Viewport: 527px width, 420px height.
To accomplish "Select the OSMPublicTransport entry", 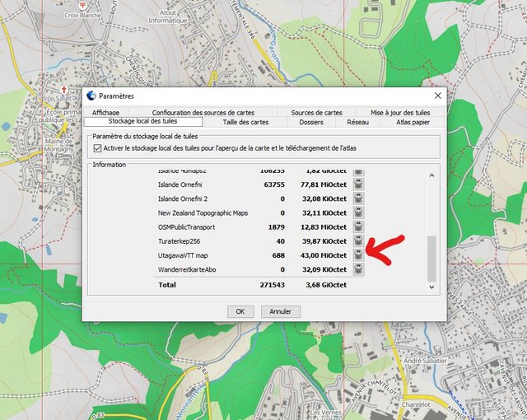I will [x=187, y=227].
